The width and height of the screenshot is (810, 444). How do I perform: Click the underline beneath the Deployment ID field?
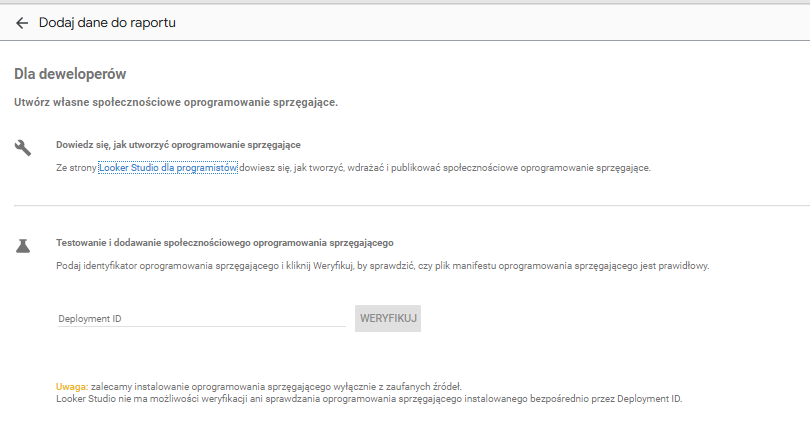click(x=200, y=327)
